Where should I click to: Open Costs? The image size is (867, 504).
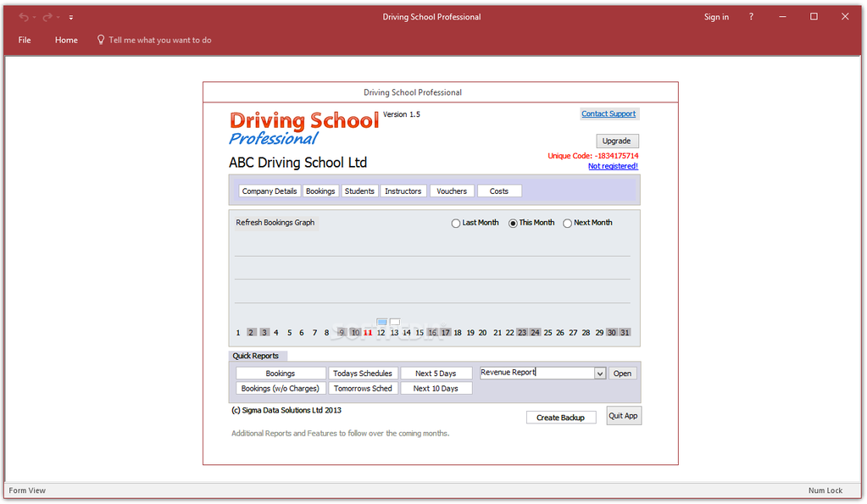(x=498, y=191)
